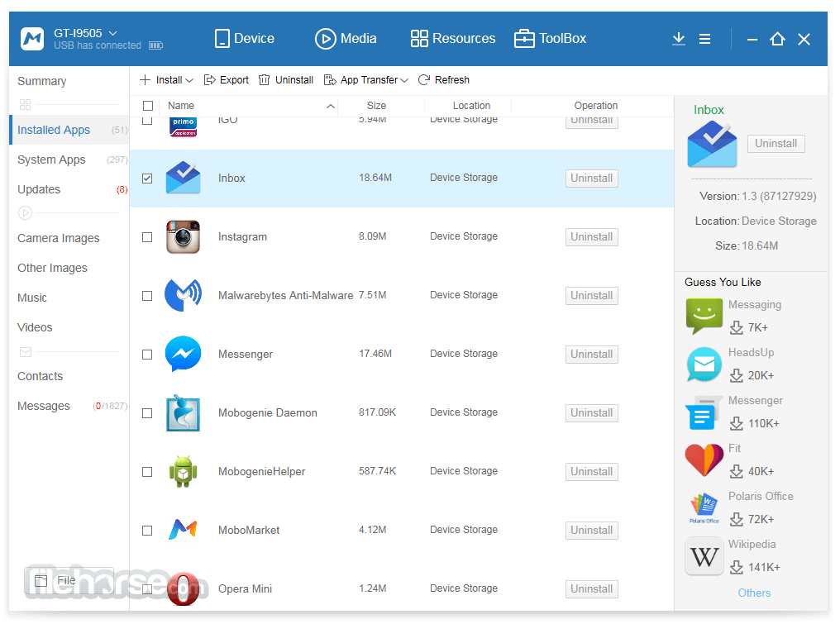Viewport: 840px width, 624px height.
Task: Uncheck the Inbox row checkbox
Action: point(147,179)
